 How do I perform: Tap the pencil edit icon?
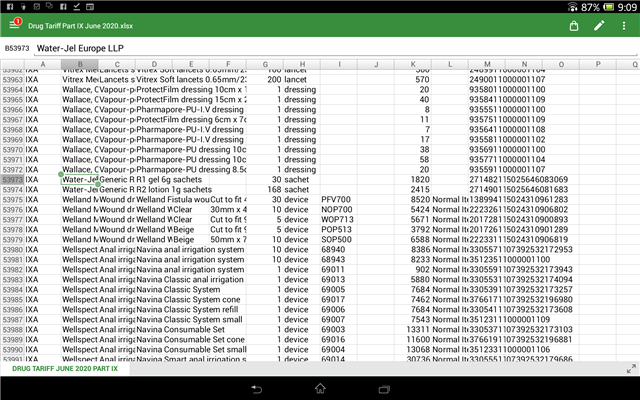pos(599,26)
